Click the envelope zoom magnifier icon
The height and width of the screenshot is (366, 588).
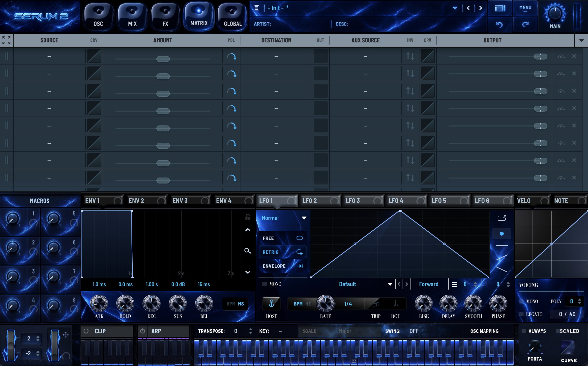[x=248, y=251]
